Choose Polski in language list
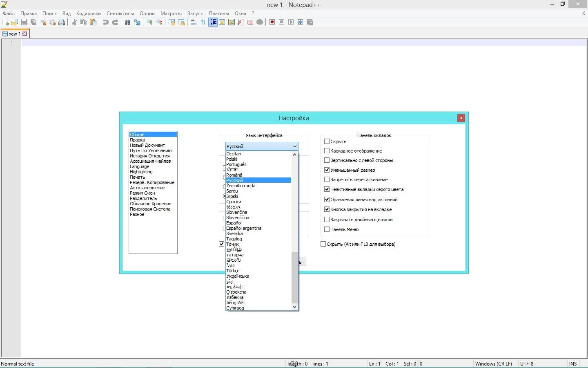Image resolution: width=588 pixels, height=368 pixels. 258,159
